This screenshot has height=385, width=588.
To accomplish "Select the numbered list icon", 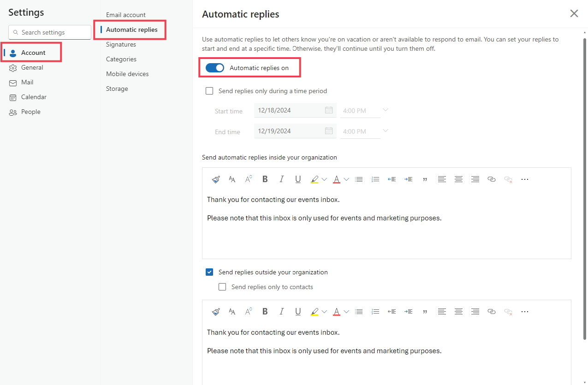I will [x=375, y=179].
